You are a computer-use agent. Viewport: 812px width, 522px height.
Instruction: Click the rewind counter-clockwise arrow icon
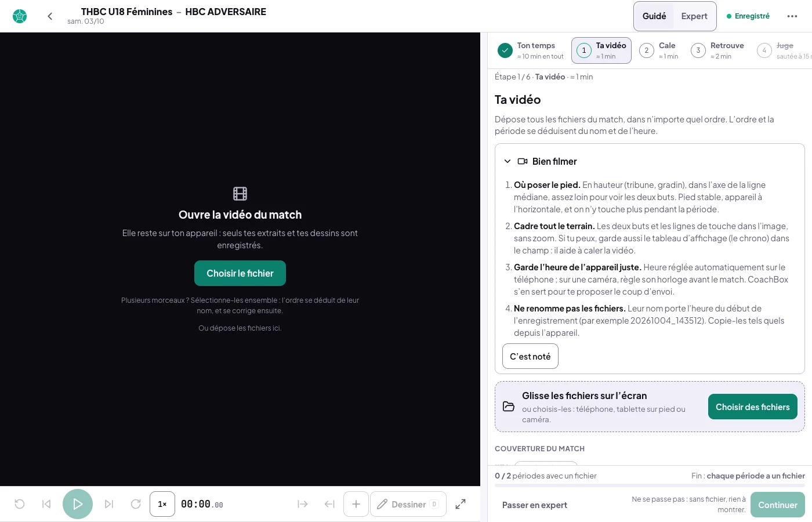20,504
